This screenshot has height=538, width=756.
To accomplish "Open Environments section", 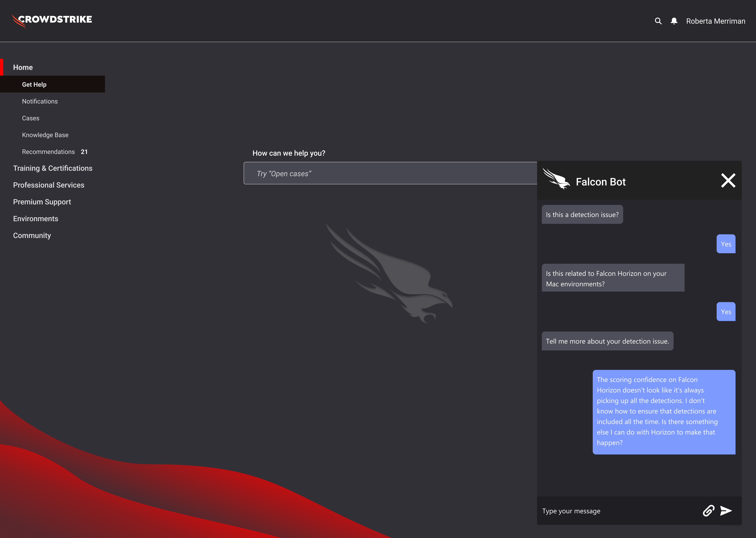I will pos(35,219).
